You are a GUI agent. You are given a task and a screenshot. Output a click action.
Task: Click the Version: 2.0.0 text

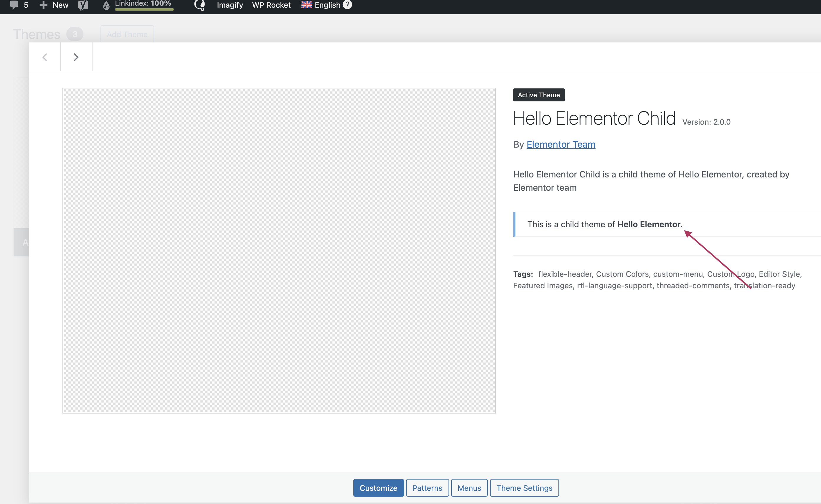point(706,122)
